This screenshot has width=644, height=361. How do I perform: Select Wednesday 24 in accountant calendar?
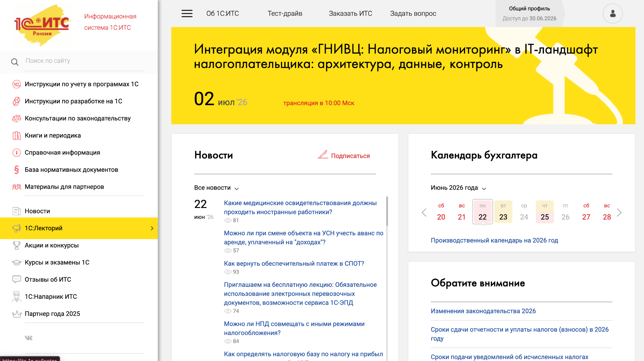pos(524,212)
